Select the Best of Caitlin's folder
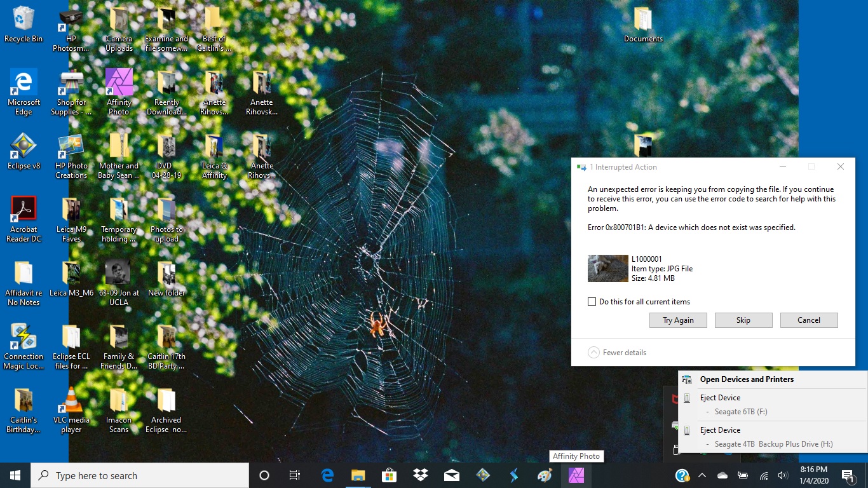Viewport: 868px width, 488px height. (x=214, y=29)
